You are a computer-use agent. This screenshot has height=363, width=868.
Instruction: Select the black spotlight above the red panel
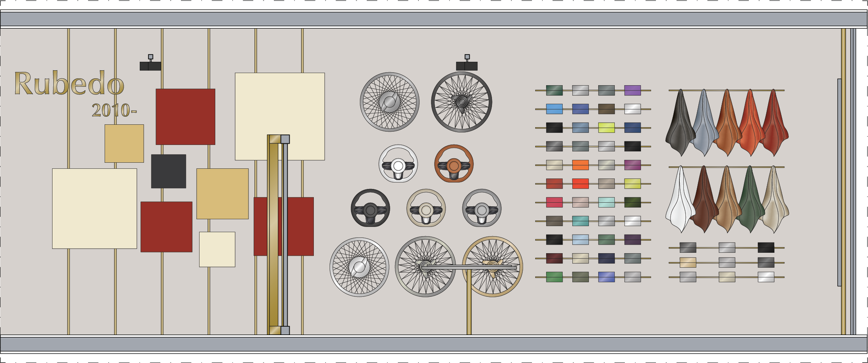(150, 63)
